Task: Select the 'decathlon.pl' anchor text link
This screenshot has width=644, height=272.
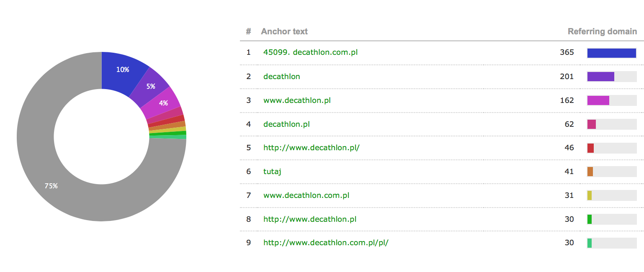Action: tap(286, 124)
